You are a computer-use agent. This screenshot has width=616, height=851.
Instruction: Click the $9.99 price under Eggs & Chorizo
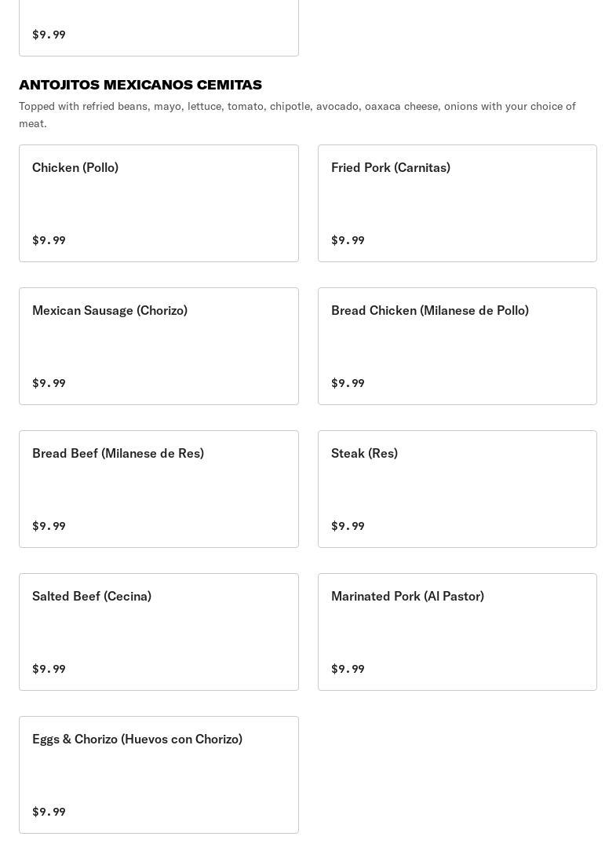coord(49,812)
